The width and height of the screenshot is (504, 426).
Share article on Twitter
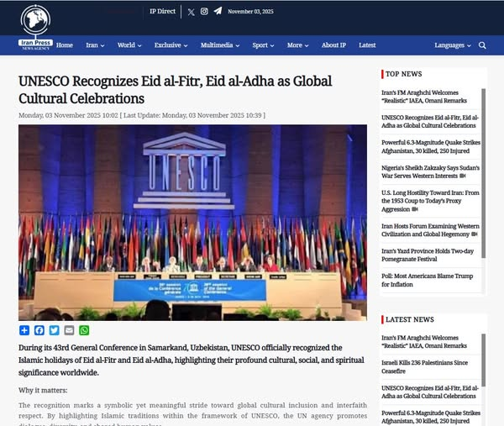click(54, 330)
